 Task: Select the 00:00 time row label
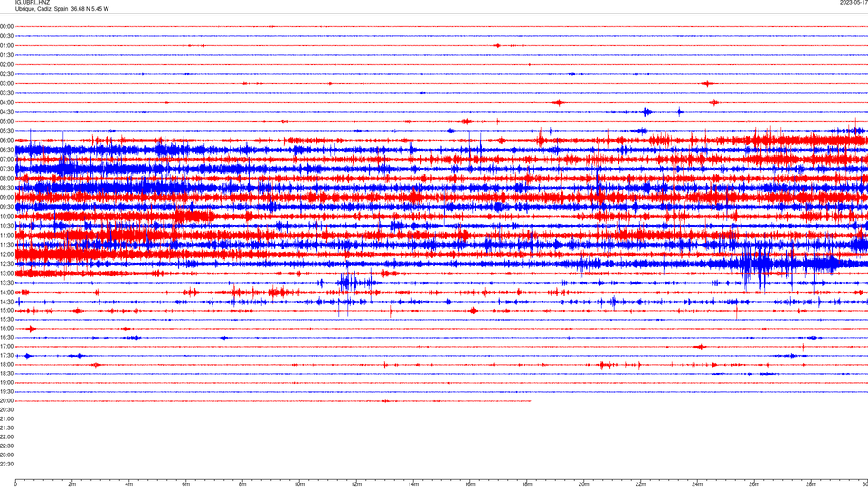coord(6,26)
